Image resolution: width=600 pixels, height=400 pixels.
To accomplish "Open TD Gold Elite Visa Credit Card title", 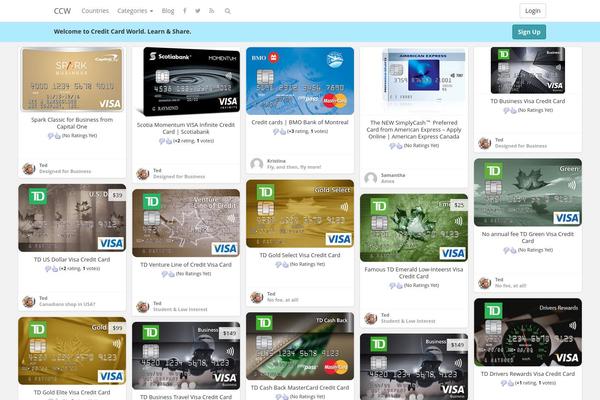I will pos(72,392).
